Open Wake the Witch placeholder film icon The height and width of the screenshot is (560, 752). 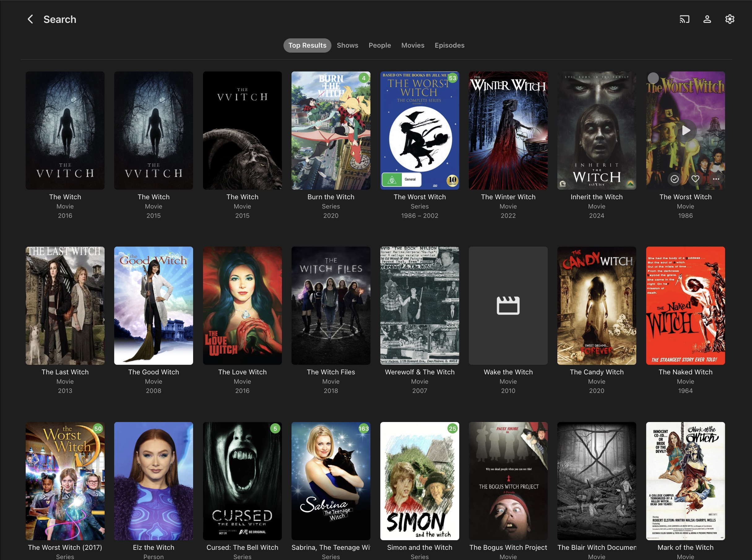[x=508, y=305]
